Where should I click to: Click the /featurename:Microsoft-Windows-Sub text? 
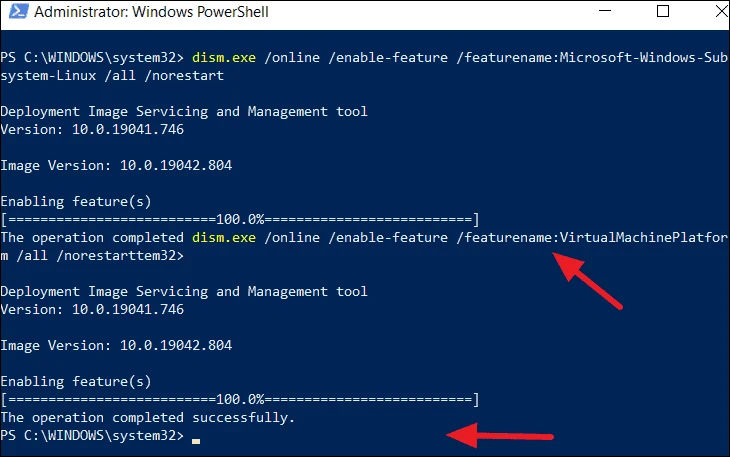point(592,58)
